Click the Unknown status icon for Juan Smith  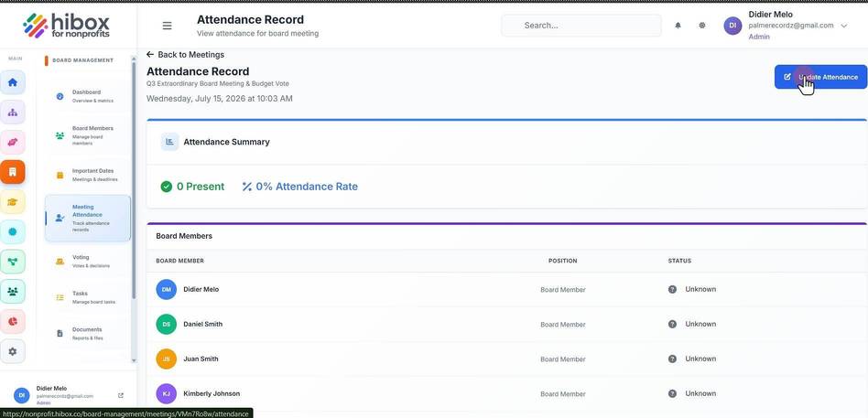pos(672,359)
